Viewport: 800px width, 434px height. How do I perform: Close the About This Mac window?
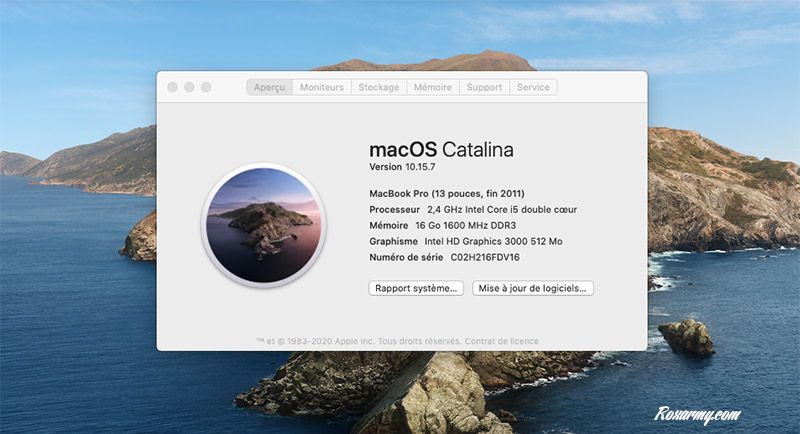click(x=172, y=87)
